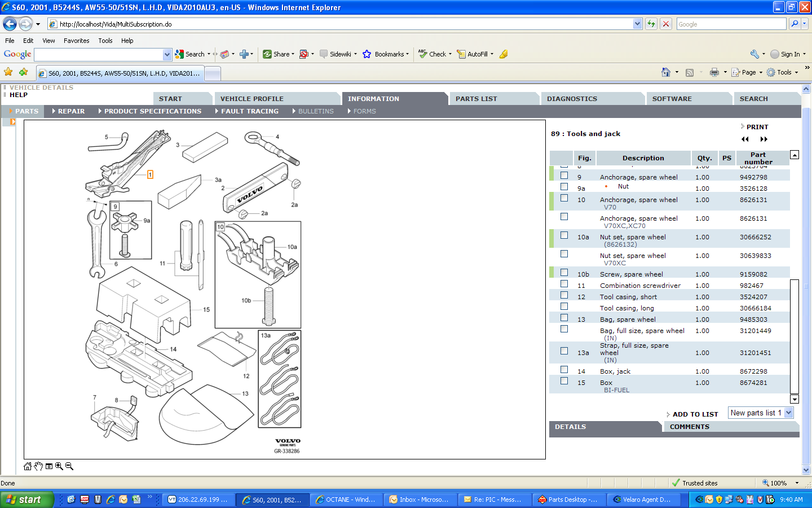This screenshot has width=812, height=508.
Task: Check the box for Combination screwdriver
Action: coord(564,284)
